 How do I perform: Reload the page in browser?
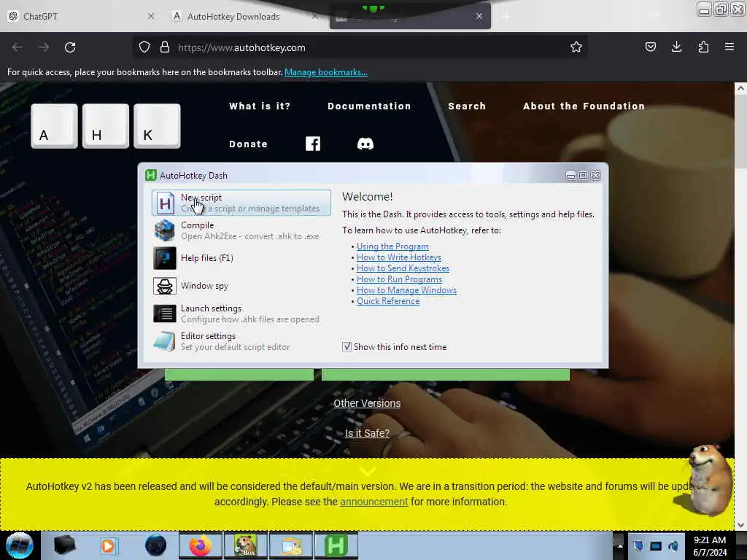tap(70, 47)
